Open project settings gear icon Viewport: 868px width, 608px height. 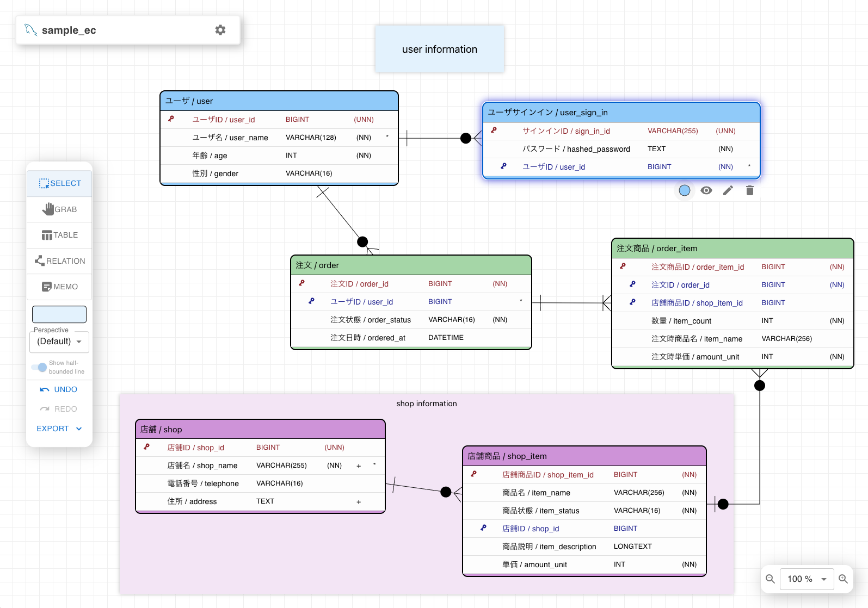coord(220,30)
